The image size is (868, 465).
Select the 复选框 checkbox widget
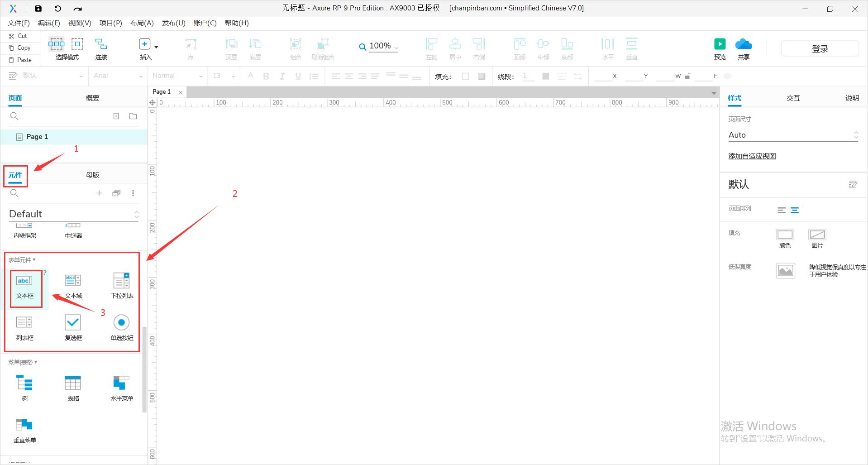73,328
